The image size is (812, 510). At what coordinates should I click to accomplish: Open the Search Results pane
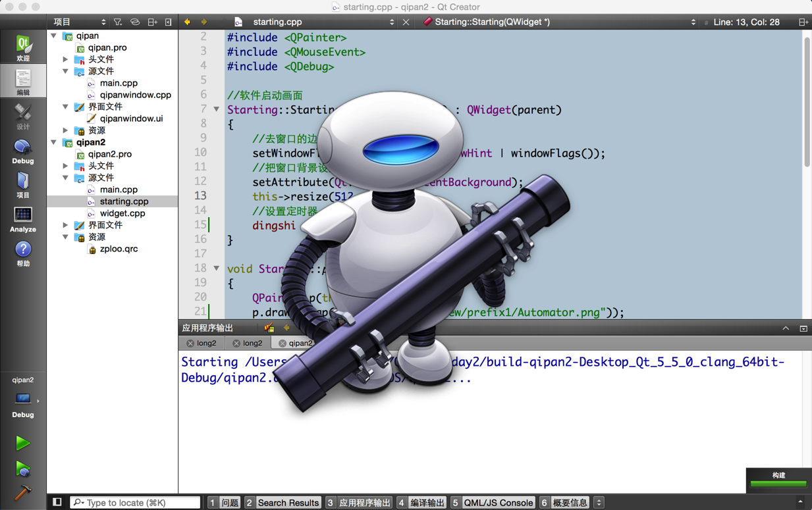(282, 502)
